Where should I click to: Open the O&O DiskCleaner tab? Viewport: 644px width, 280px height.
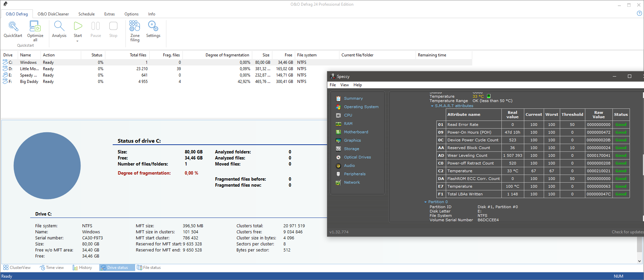coord(53,14)
